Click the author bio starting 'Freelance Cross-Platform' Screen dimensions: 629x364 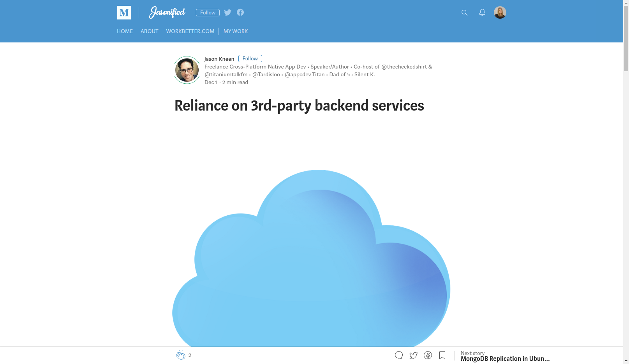click(318, 70)
